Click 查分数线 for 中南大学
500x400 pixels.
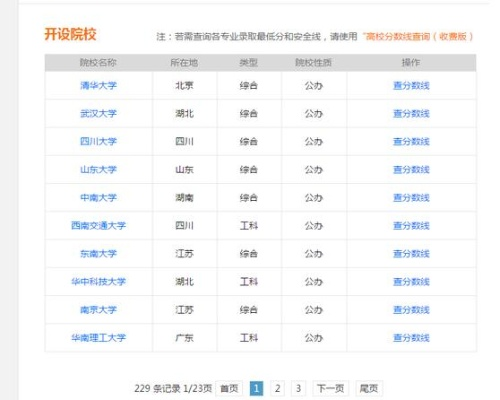(x=411, y=198)
